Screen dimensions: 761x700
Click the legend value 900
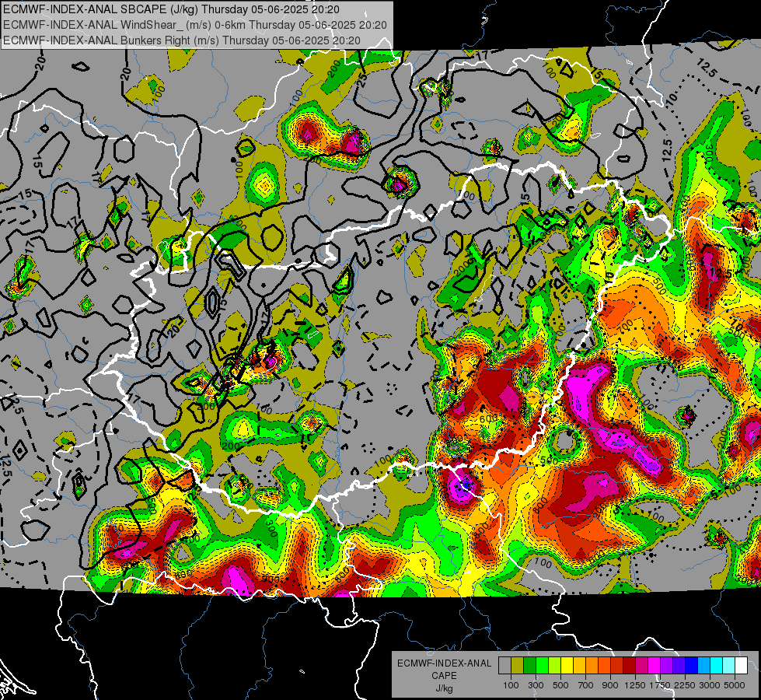pyautogui.click(x=610, y=685)
